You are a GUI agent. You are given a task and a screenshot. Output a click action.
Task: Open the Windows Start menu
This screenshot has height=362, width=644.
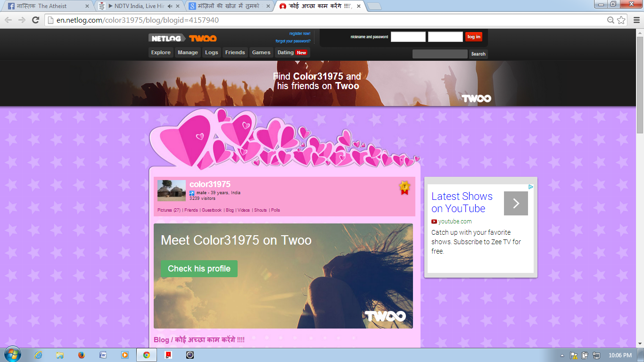tap(12, 355)
